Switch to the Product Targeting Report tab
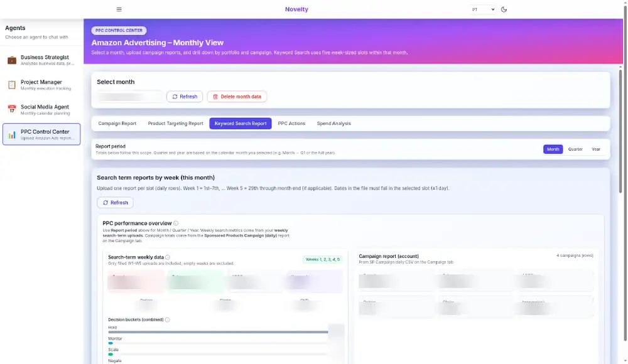The height and width of the screenshot is (364, 628). tap(175, 124)
